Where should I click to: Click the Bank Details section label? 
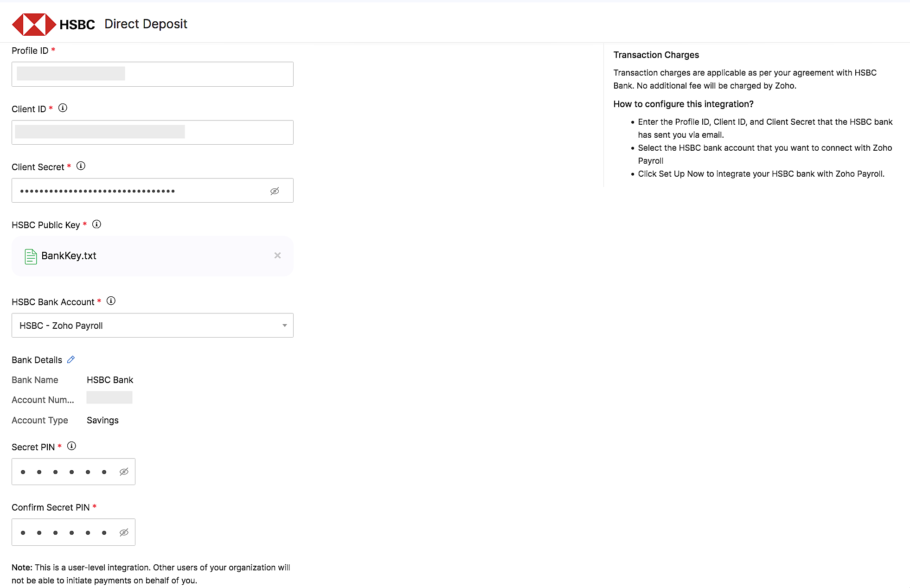(36, 359)
